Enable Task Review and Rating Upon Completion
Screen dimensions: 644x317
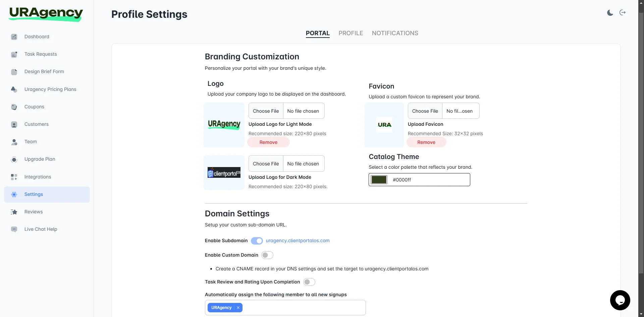309,282
